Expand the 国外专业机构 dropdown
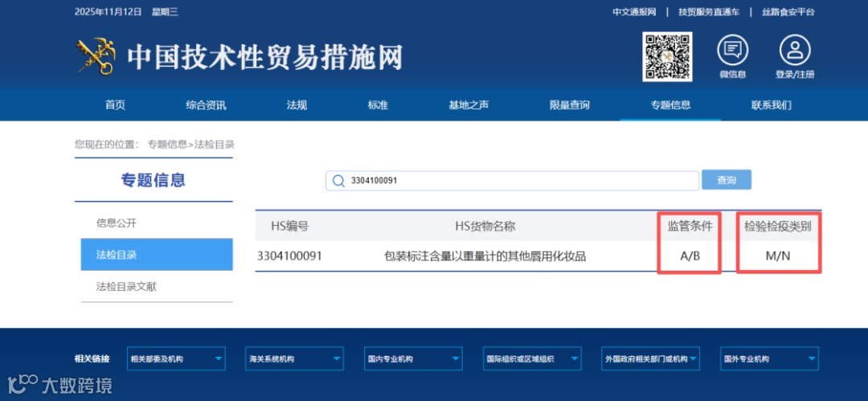The width and height of the screenshot is (868, 401). (769, 359)
